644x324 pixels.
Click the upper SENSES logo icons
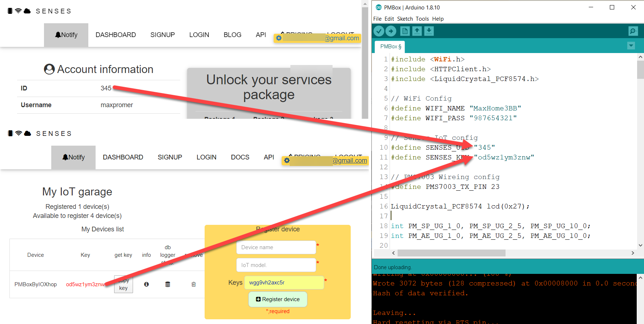pos(19,11)
